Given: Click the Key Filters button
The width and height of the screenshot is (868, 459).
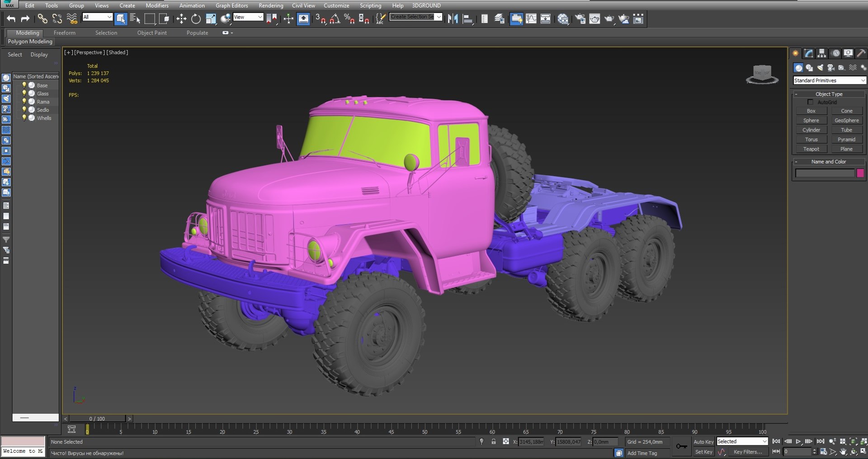Looking at the screenshot, I should click(748, 452).
